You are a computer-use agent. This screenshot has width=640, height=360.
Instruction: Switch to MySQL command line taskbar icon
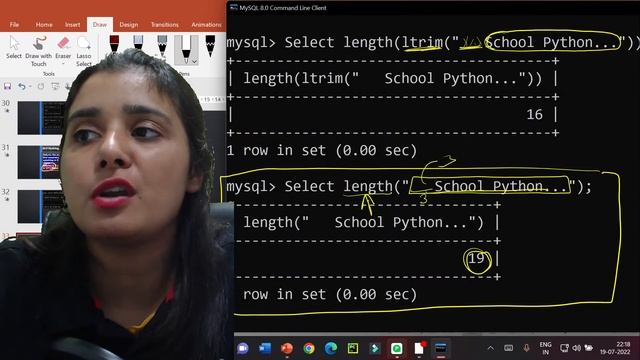[441, 348]
